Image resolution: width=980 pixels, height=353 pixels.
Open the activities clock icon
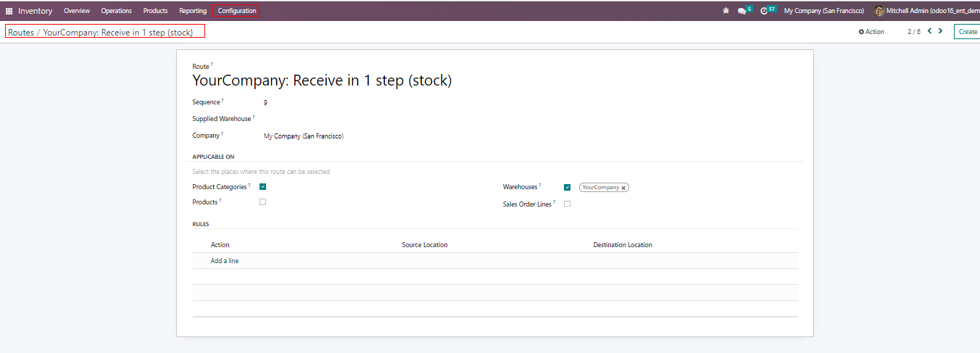tap(764, 11)
